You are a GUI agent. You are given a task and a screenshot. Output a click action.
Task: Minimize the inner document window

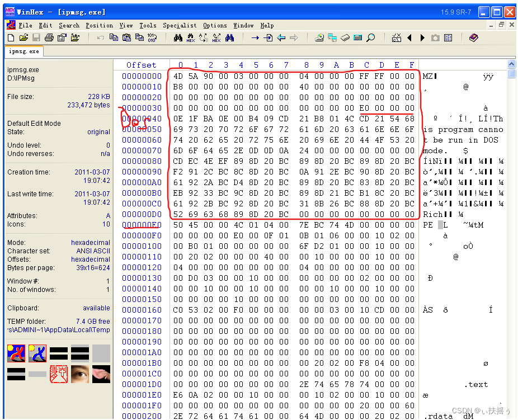coord(492,25)
